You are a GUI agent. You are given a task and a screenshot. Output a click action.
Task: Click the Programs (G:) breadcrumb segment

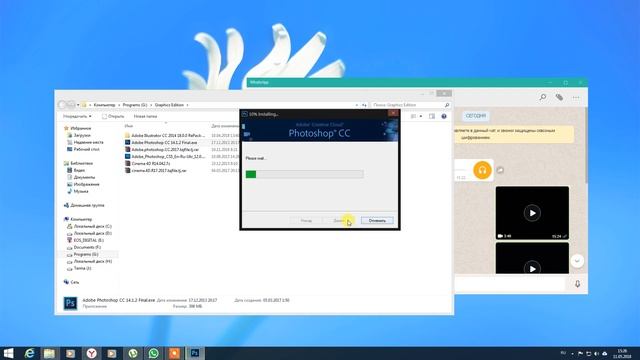[135, 105]
